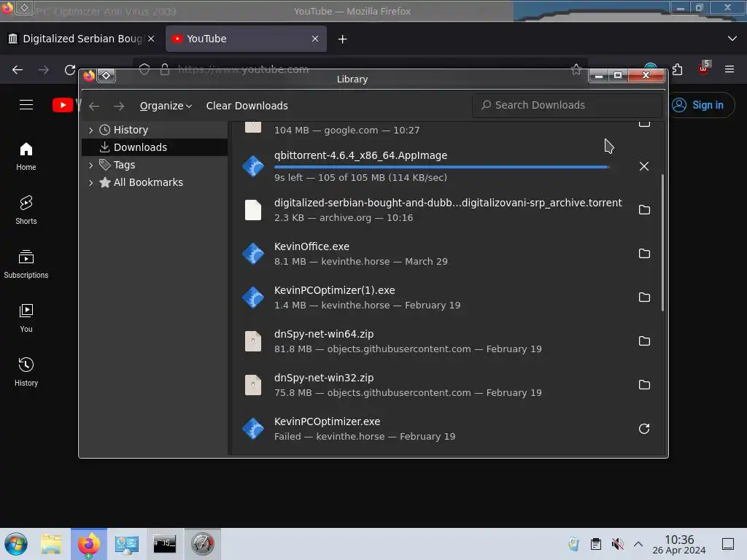The width and height of the screenshot is (747, 560).
Task: Click the torrent file's blank document icon
Action: point(253,210)
